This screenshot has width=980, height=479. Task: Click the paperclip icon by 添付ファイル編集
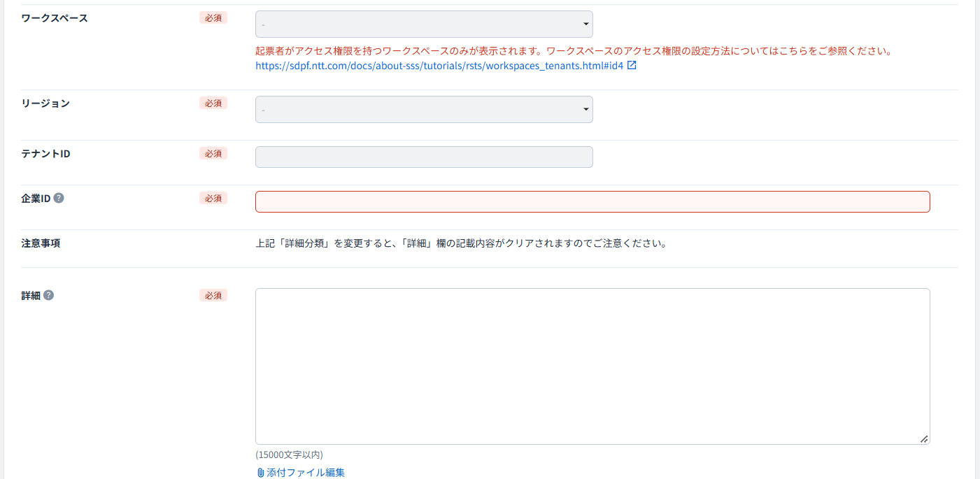tap(261, 473)
